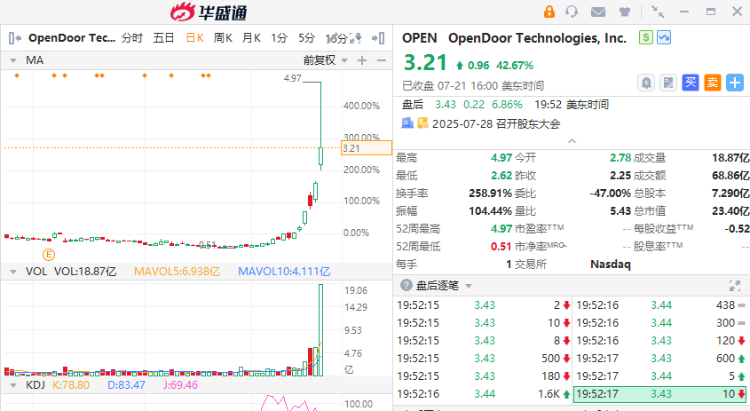Click the MAVOL10:4.111亿 label
This screenshot has height=411, width=750.
tap(284, 272)
